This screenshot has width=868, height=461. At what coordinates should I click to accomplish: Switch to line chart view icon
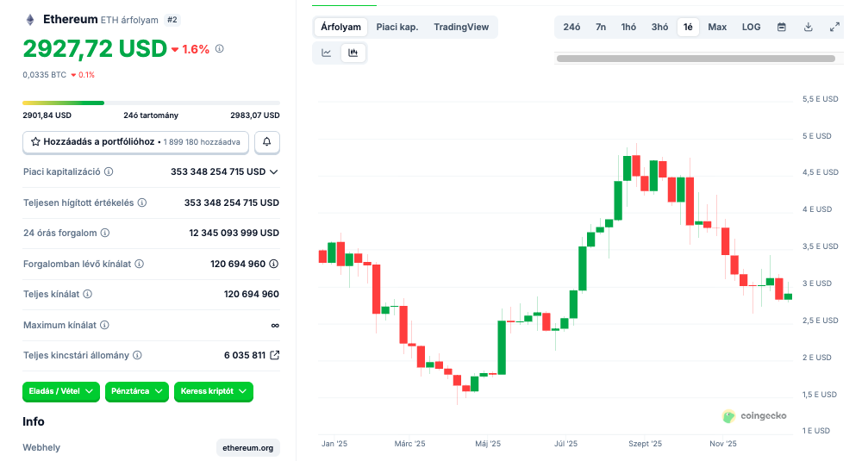[x=327, y=53]
